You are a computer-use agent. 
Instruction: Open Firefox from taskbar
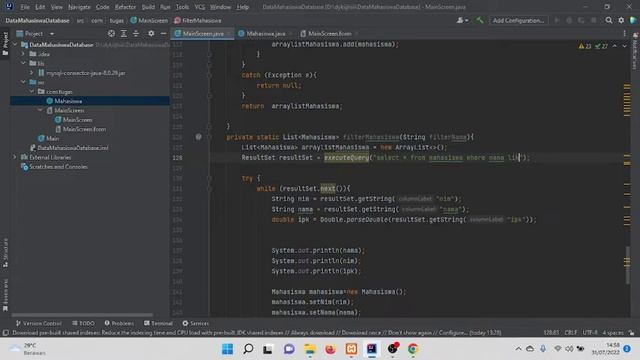pyautogui.click(x=330, y=349)
